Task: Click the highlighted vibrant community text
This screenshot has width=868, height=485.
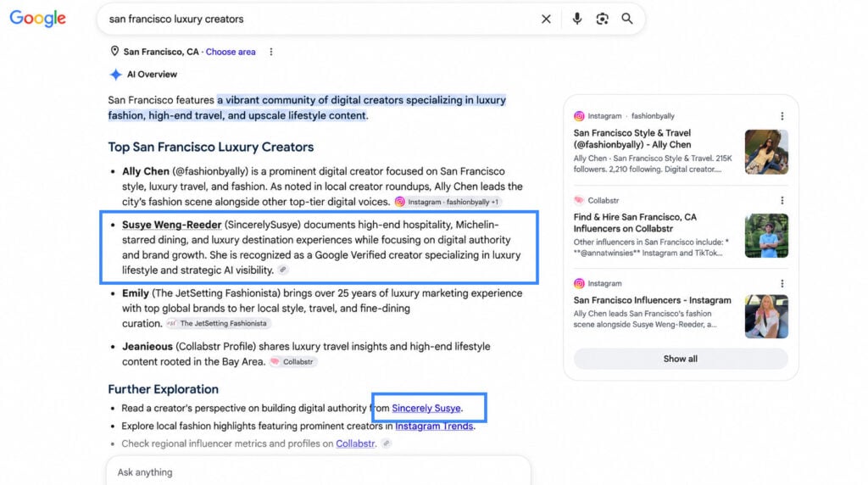Action: (x=307, y=108)
